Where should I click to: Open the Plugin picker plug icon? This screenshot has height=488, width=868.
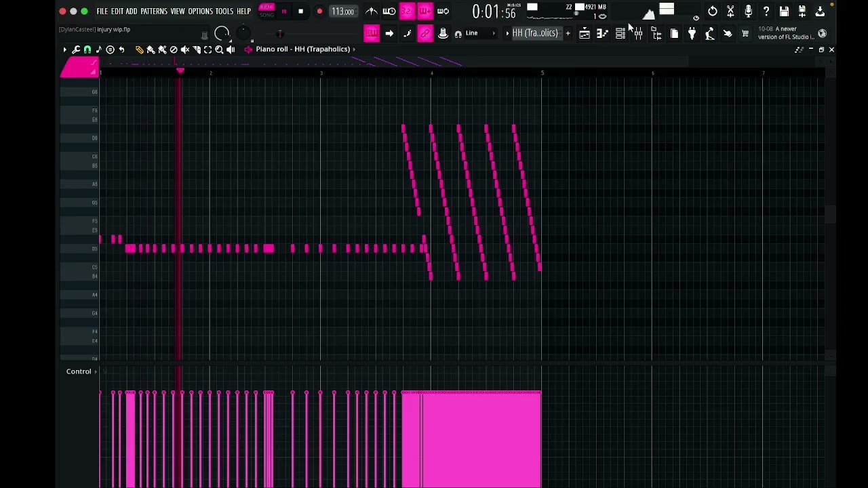tap(692, 33)
